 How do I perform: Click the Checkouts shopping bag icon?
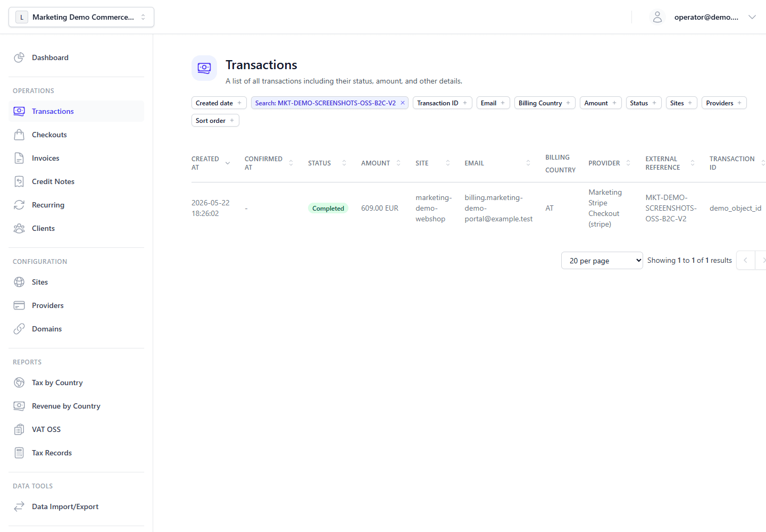[19, 135]
